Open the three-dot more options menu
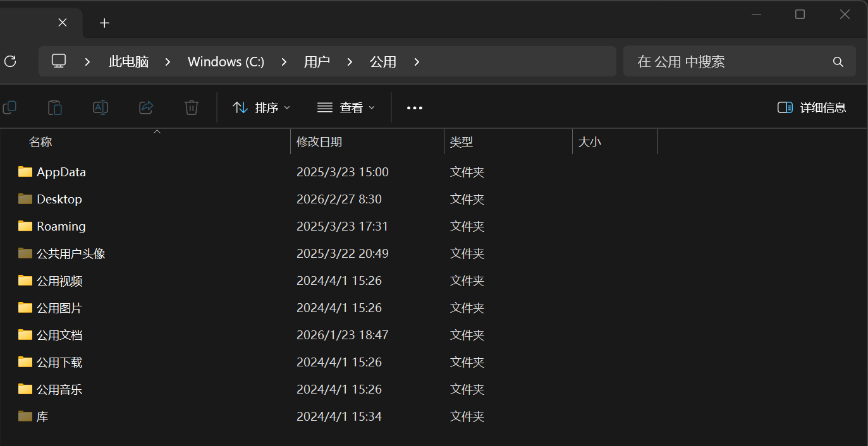 (x=415, y=108)
